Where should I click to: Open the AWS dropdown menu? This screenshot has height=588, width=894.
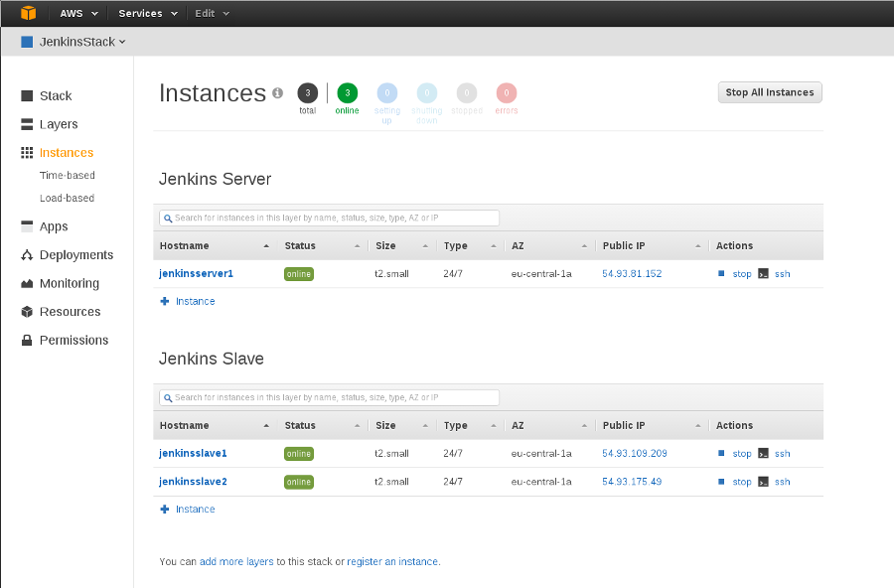(78, 13)
